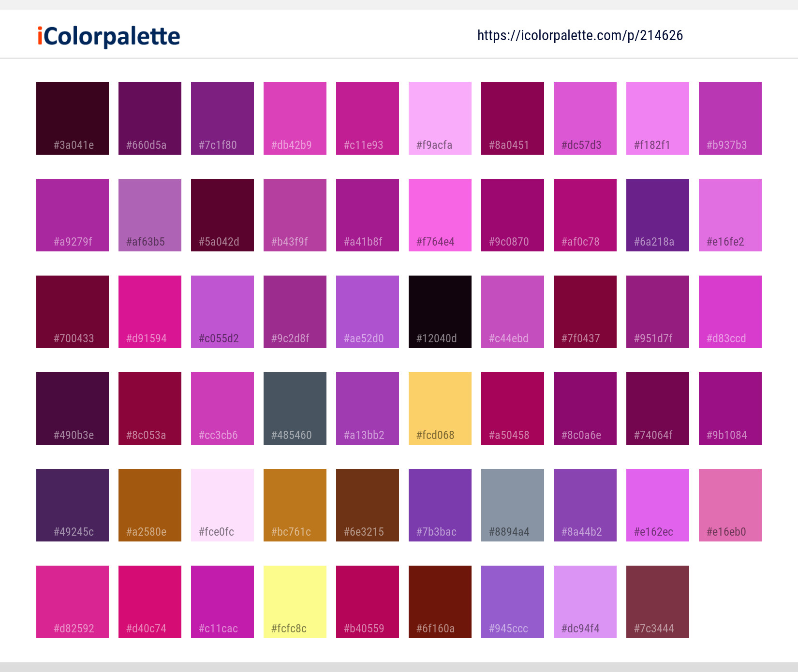Viewport: 798px width, 672px height.
Task: Select the hot pink #d91594 swatch
Action: point(150,312)
